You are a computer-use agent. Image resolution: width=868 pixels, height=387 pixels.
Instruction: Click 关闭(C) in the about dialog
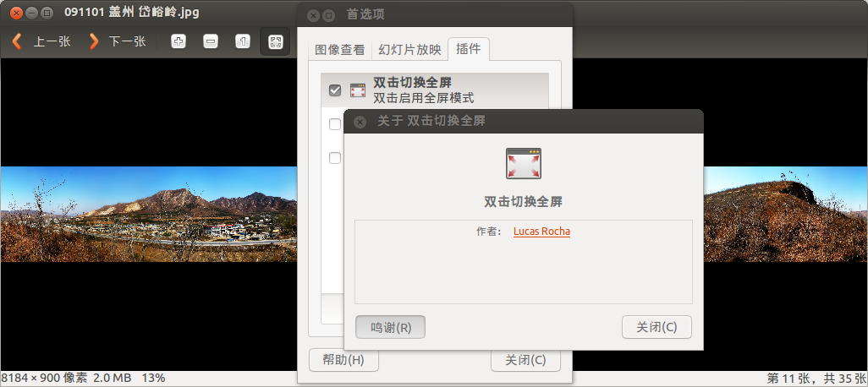point(656,327)
